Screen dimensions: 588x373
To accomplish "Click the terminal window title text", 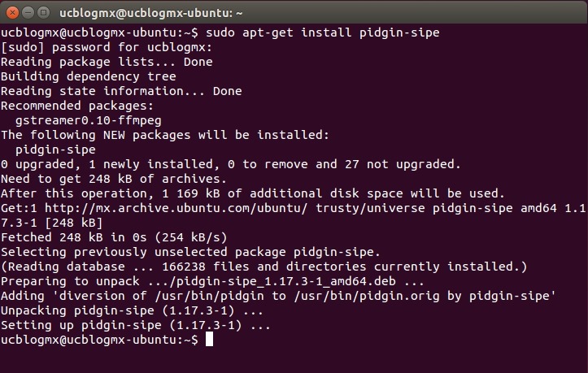I will click(151, 11).
